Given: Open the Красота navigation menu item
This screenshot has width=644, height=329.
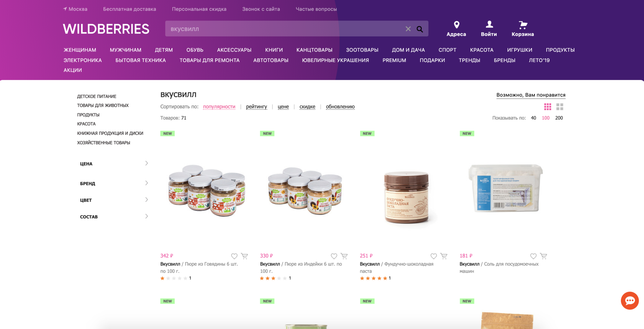Looking at the screenshot, I should coord(482,50).
